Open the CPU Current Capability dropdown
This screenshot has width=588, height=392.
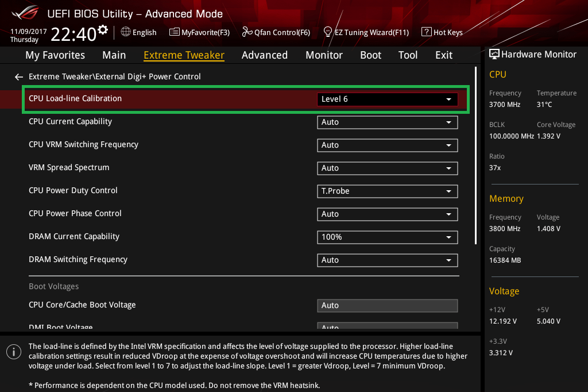click(388, 122)
